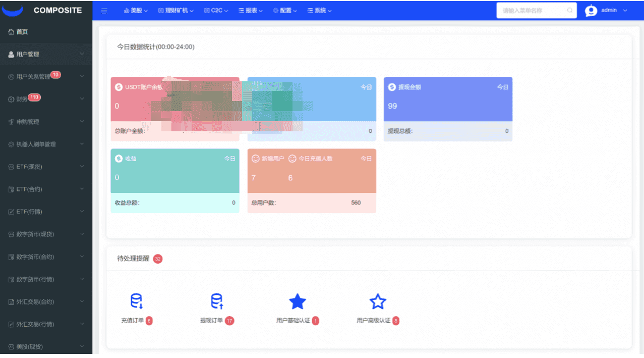The height and width of the screenshot is (358, 644).
Task: Click the search magnifier icon
Action: click(x=570, y=11)
